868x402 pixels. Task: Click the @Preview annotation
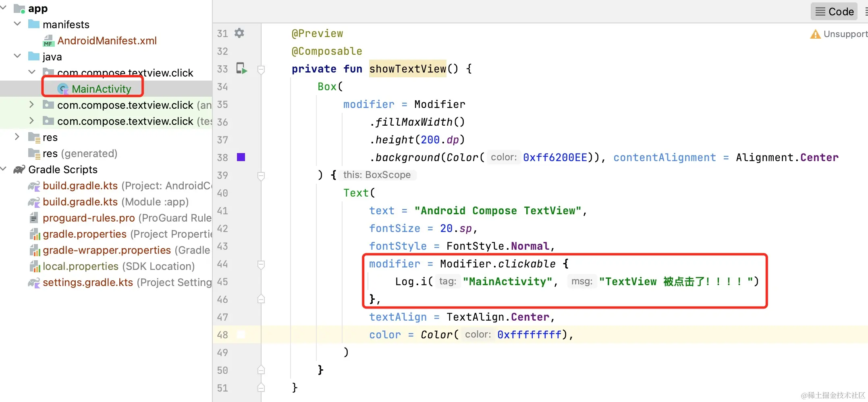317,33
